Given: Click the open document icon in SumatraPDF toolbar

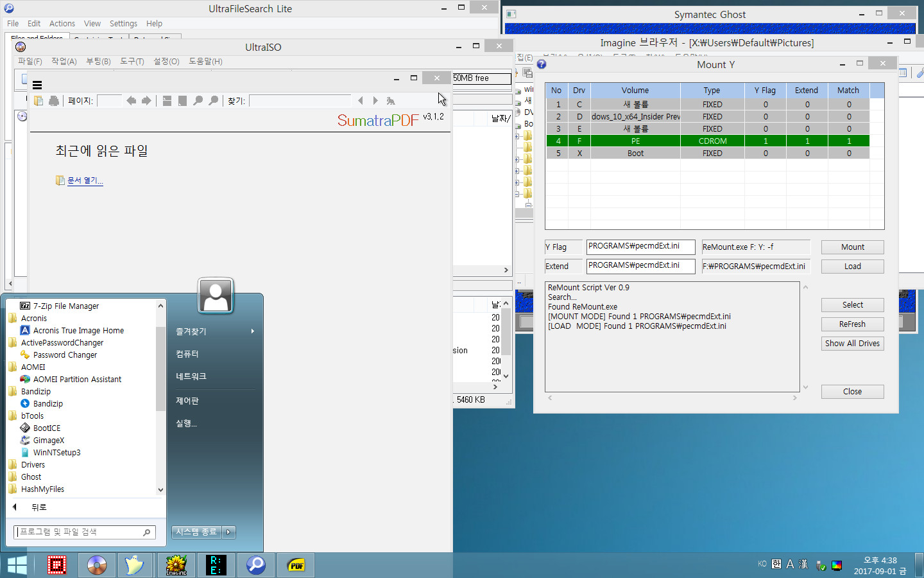Looking at the screenshot, I should click(x=38, y=101).
